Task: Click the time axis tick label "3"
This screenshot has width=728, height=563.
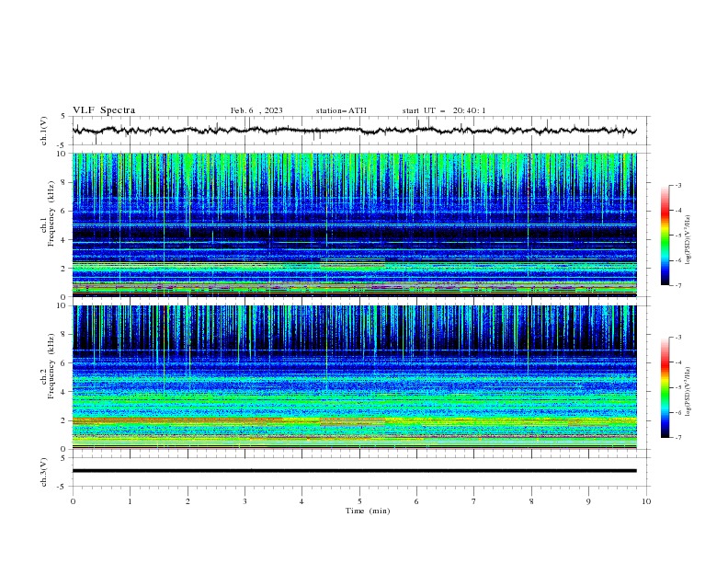Action: (x=245, y=501)
